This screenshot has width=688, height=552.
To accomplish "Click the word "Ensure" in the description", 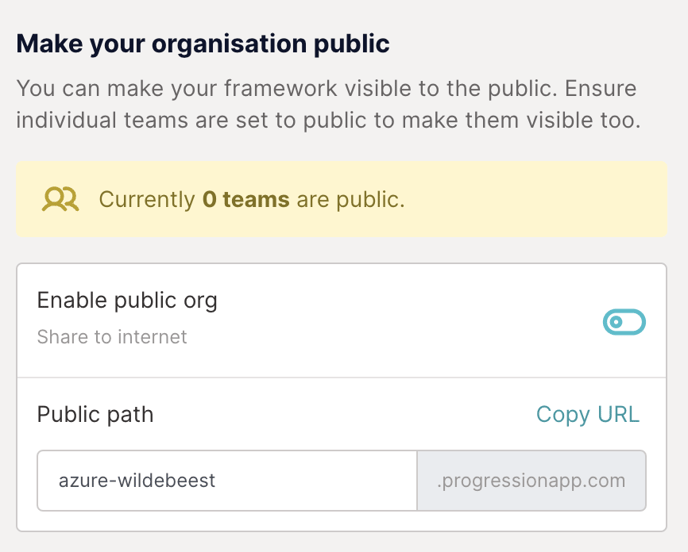I will tap(598, 88).
